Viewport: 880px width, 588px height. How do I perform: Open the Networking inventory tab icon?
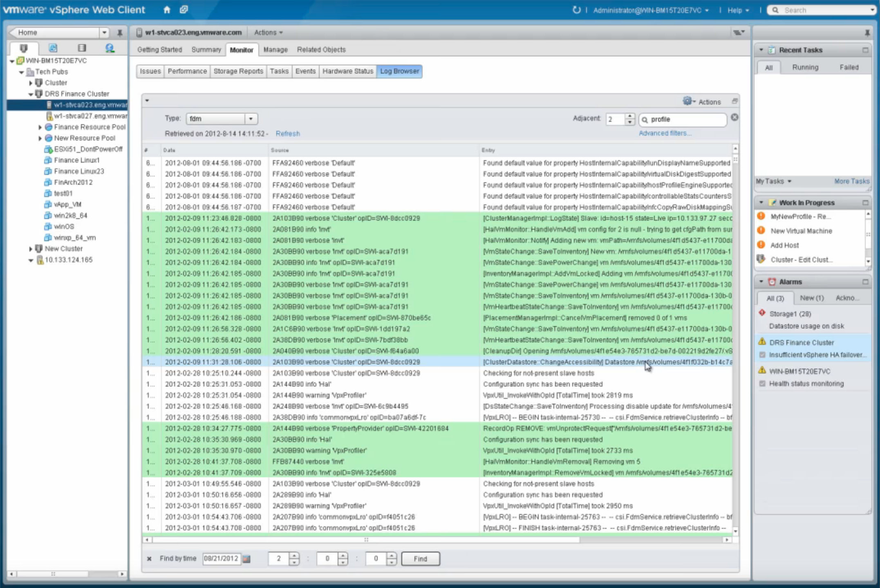tap(110, 48)
